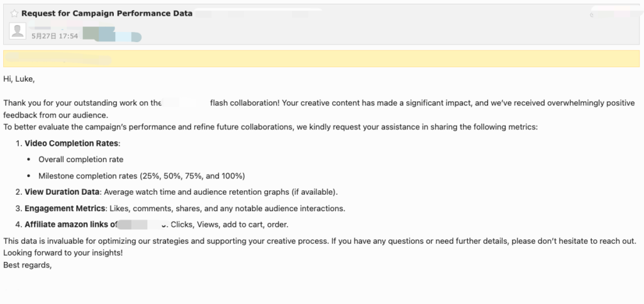644x304 pixels.
Task: Click the "Clicks, Views, add to cart, order" text
Action: [x=230, y=224]
